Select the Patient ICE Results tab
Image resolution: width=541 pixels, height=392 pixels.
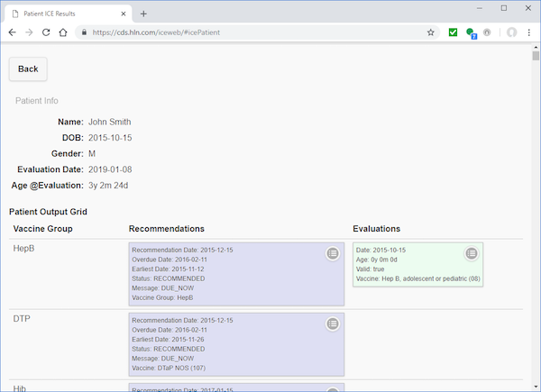pos(68,14)
